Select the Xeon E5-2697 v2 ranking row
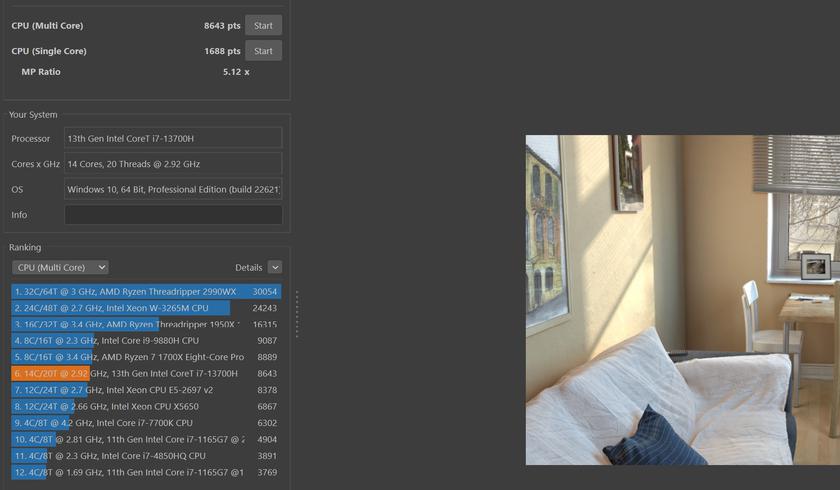 pos(146,390)
